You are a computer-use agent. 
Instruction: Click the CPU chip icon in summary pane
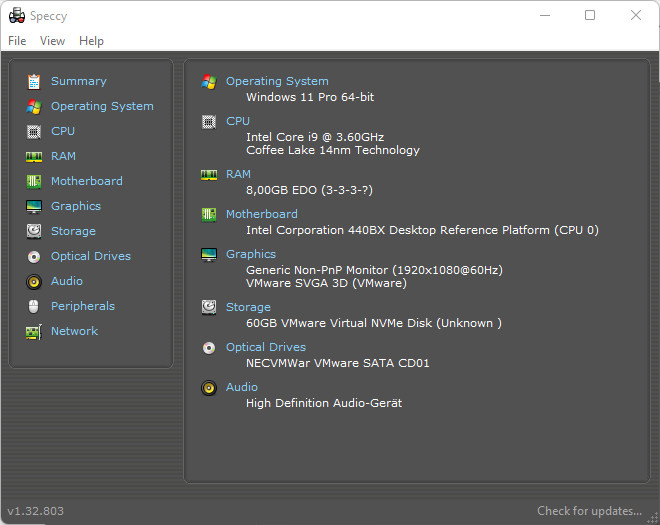click(x=209, y=122)
